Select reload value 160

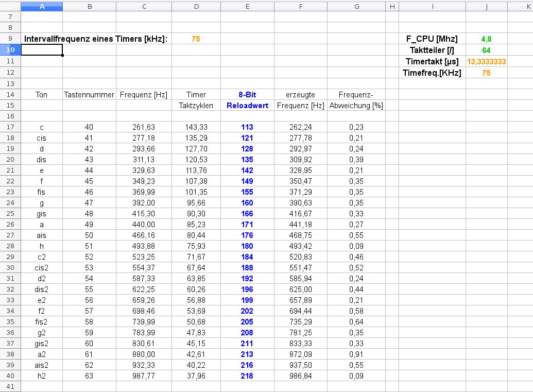tap(247, 203)
